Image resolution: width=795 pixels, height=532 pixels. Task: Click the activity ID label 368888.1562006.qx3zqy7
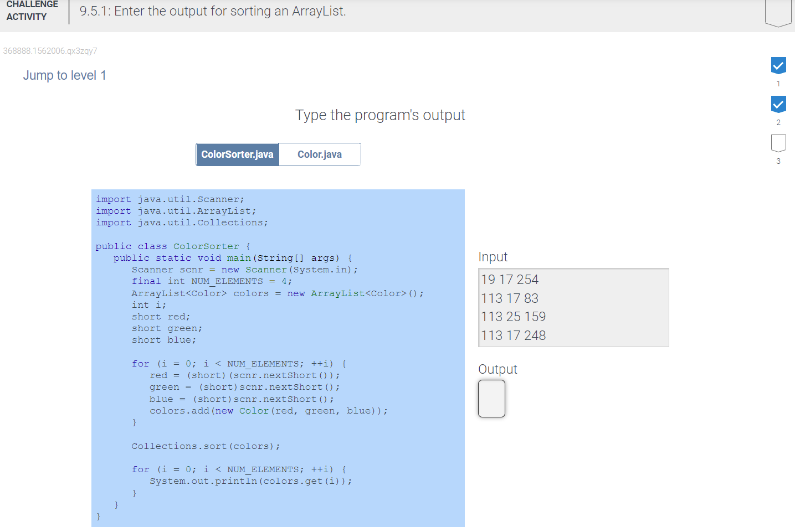coord(50,51)
